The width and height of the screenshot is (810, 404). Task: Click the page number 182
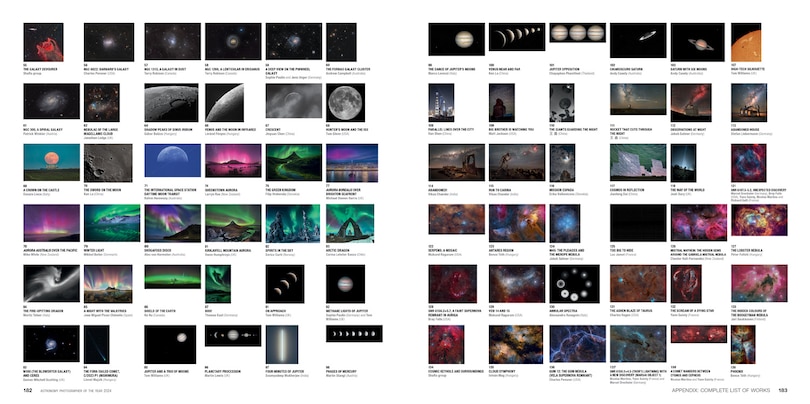click(28, 390)
